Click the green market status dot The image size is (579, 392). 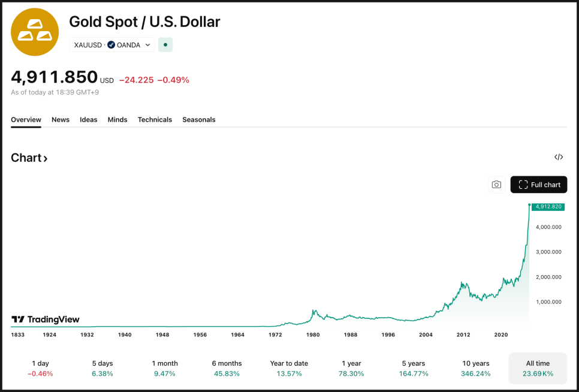click(165, 45)
